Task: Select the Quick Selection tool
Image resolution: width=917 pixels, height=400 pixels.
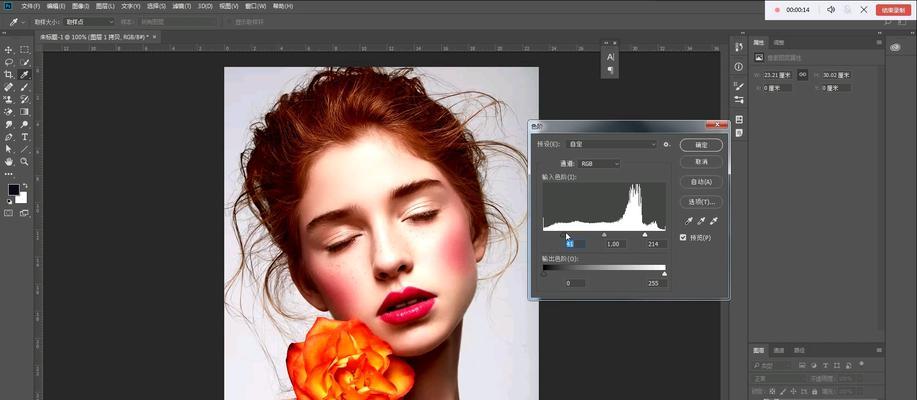Action: point(25,62)
